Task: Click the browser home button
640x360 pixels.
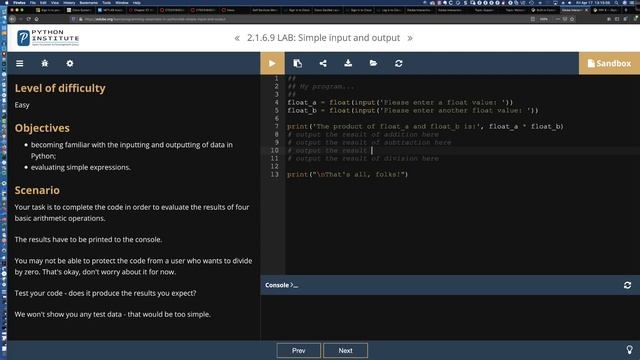Action: (36, 19)
